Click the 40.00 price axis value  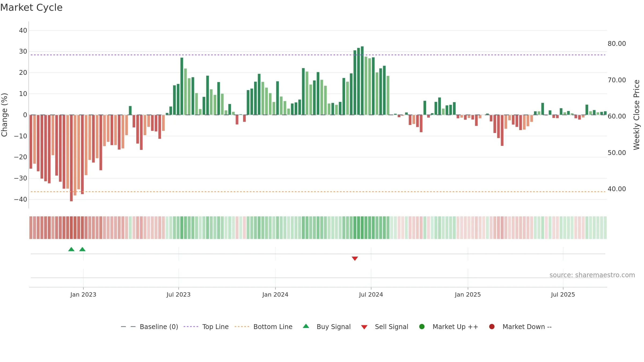[617, 189]
